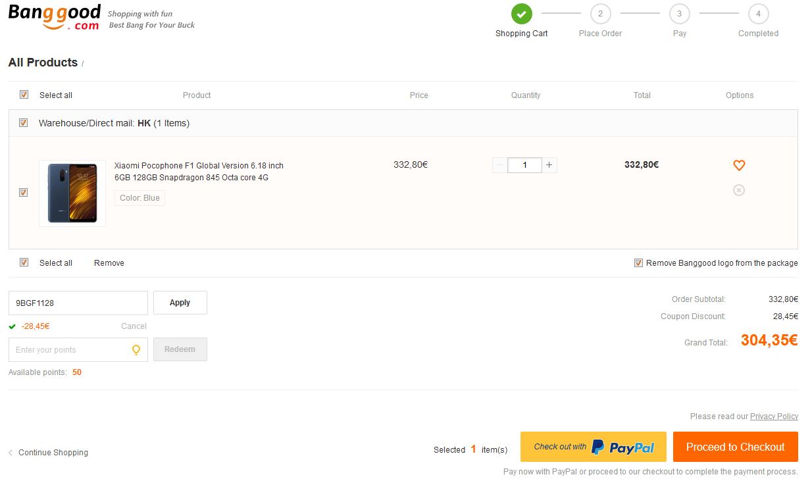The width and height of the screenshot is (812, 504).
Task: Add Pocophone F1 to wishlist heart icon
Action: (739, 165)
